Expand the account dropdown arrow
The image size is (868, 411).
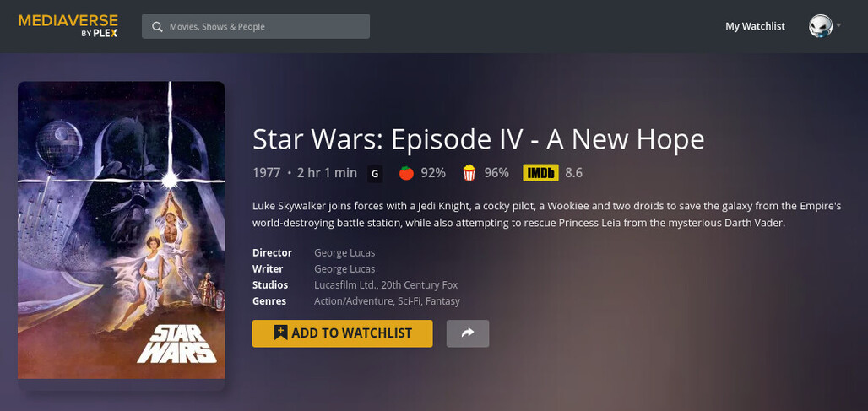(838, 25)
